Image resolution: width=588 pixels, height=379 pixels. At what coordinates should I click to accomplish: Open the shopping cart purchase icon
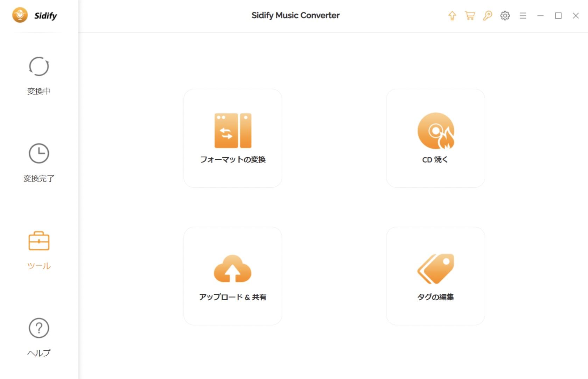tap(470, 16)
